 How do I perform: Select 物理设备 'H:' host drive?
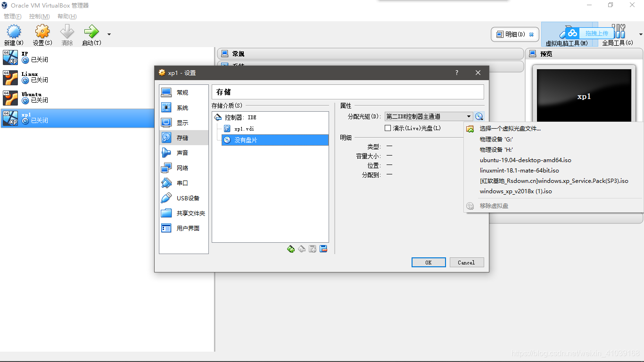pyautogui.click(x=553, y=149)
